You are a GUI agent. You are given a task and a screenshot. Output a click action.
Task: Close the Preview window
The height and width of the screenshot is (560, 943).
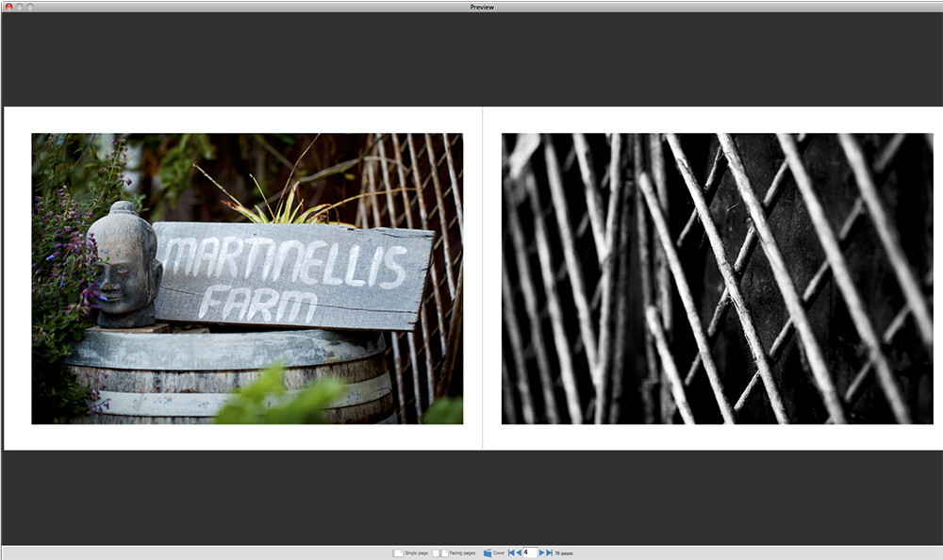pyautogui.click(x=8, y=7)
